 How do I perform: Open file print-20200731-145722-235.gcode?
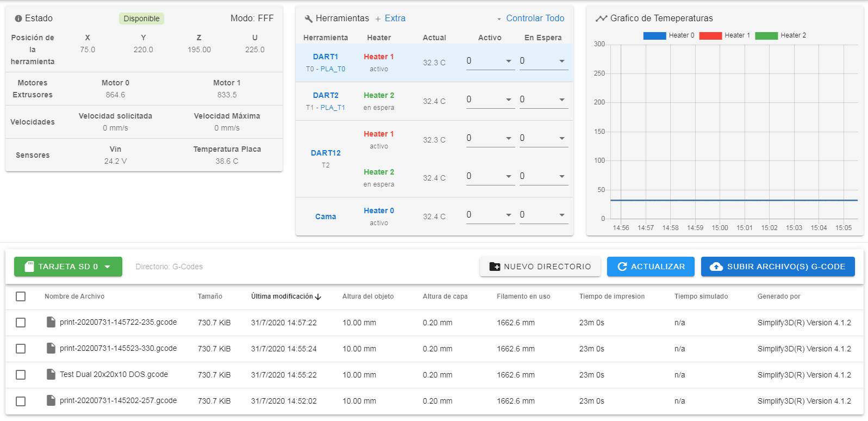pos(118,322)
